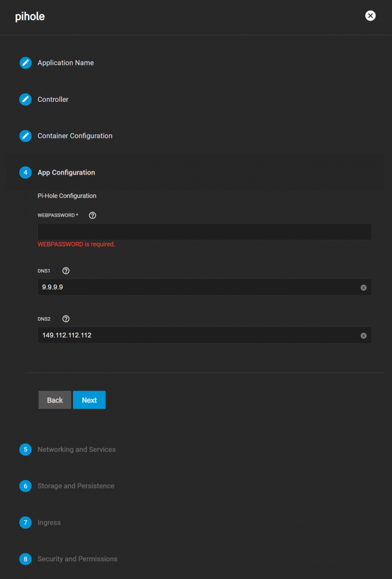The height and width of the screenshot is (579, 392).
Task: Open the Controller step
Action: click(x=53, y=100)
